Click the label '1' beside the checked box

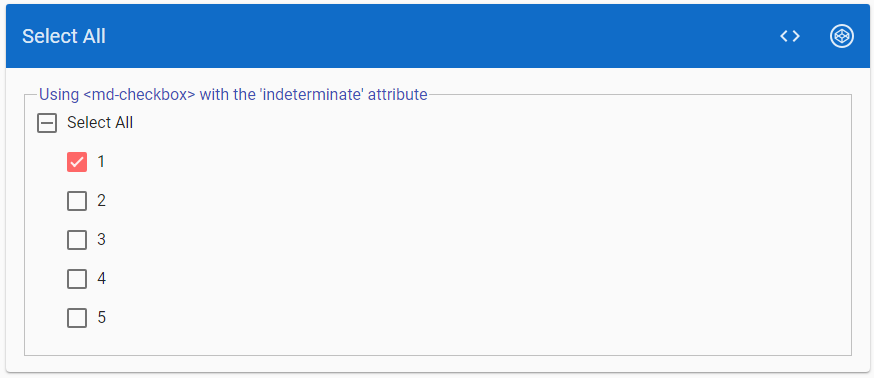tap(101, 161)
